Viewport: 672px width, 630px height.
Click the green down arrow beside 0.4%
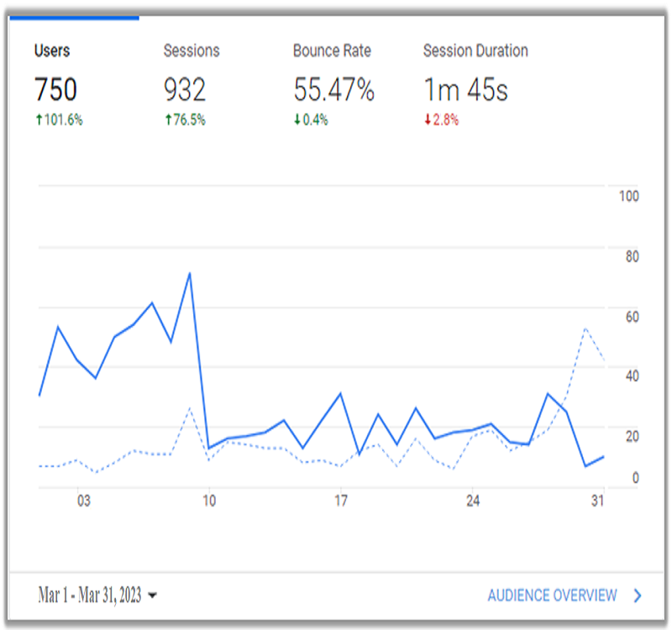coord(297,120)
